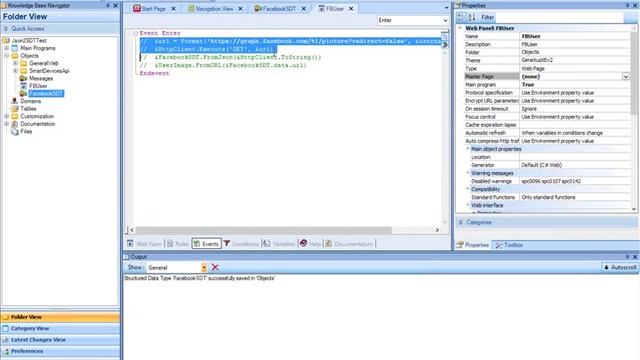This screenshot has height=360, width=640.
Task: Close the Knowledge Base Navigator panel
Action: tap(115, 6)
